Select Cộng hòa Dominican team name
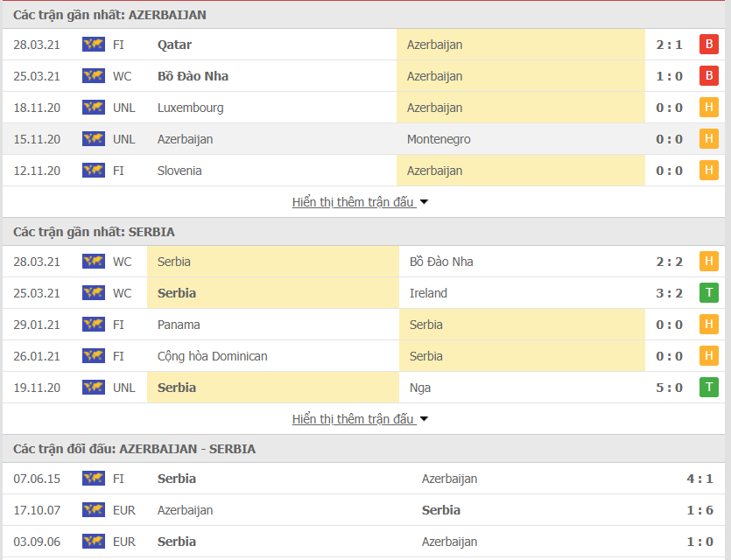 (213, 356)
